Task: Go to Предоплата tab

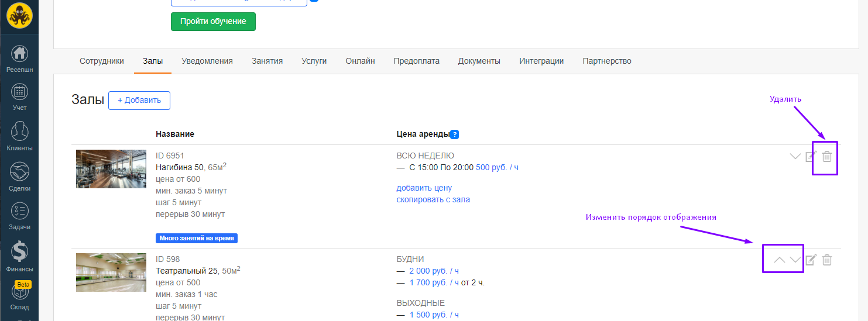Action: [417, 61]
